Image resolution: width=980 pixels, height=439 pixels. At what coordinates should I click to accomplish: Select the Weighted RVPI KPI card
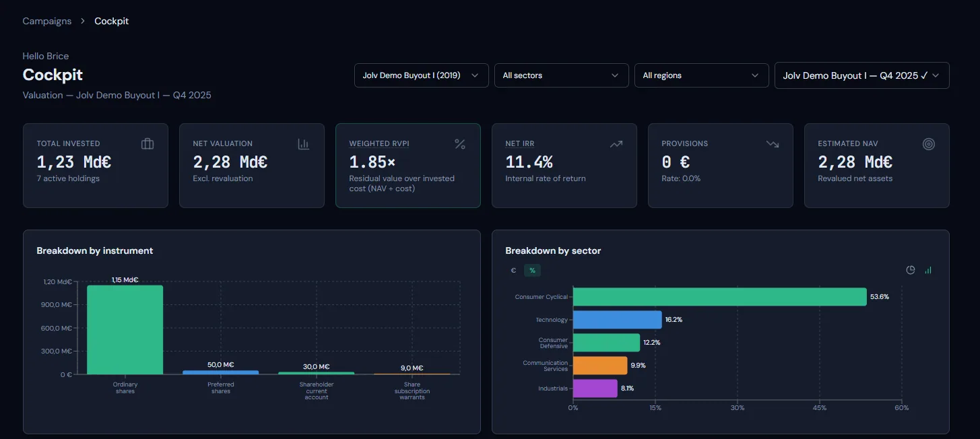[408, 166]
